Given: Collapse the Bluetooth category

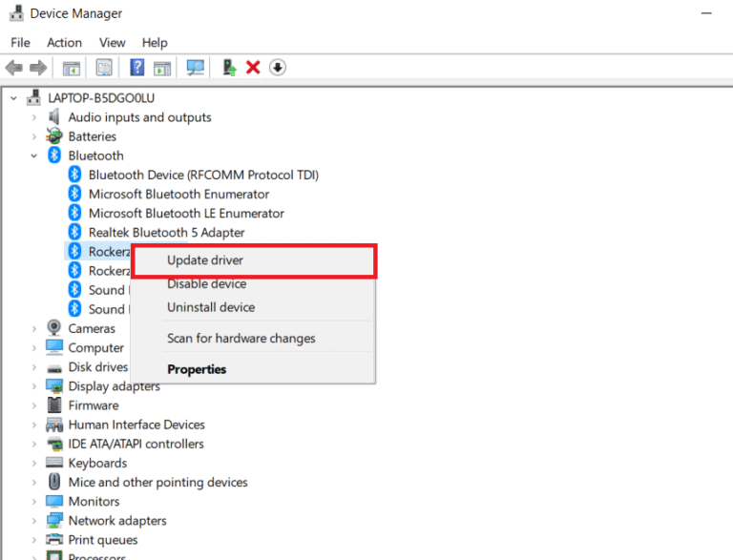Looking at the screenshot, I should point(34,156).
